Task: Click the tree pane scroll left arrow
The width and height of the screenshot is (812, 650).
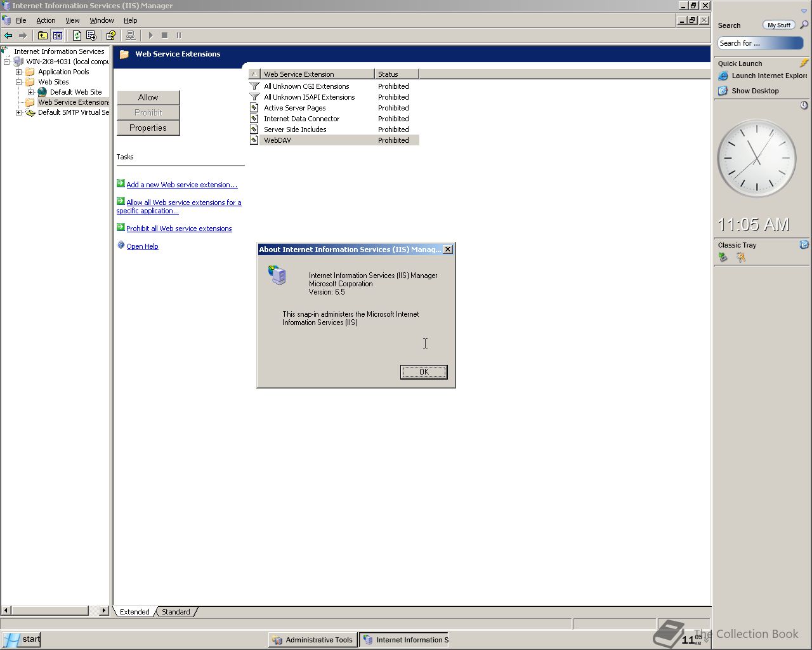Action: coord(6,611)
